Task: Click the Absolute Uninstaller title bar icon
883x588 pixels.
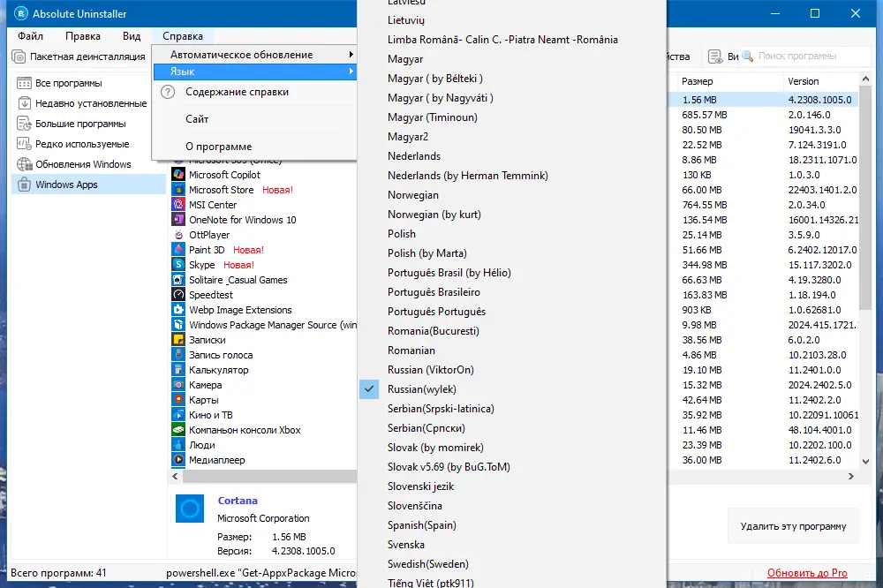Action: click(21, 13)
